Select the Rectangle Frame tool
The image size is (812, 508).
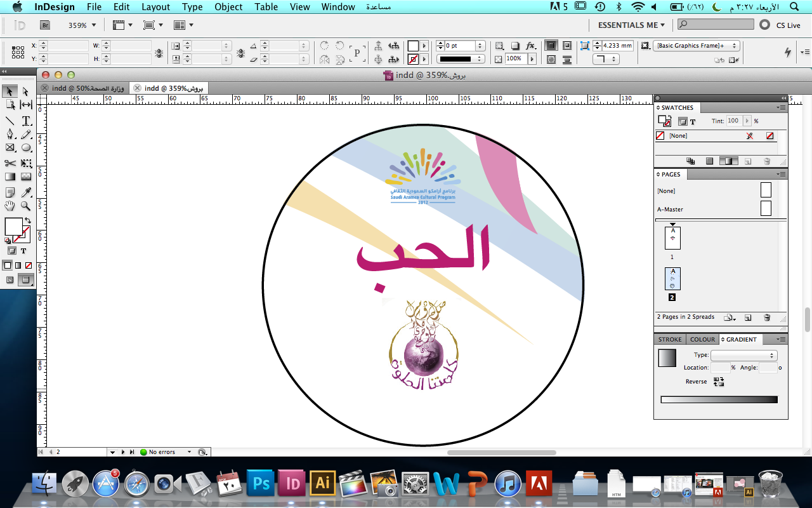click(x=10, y=147)
